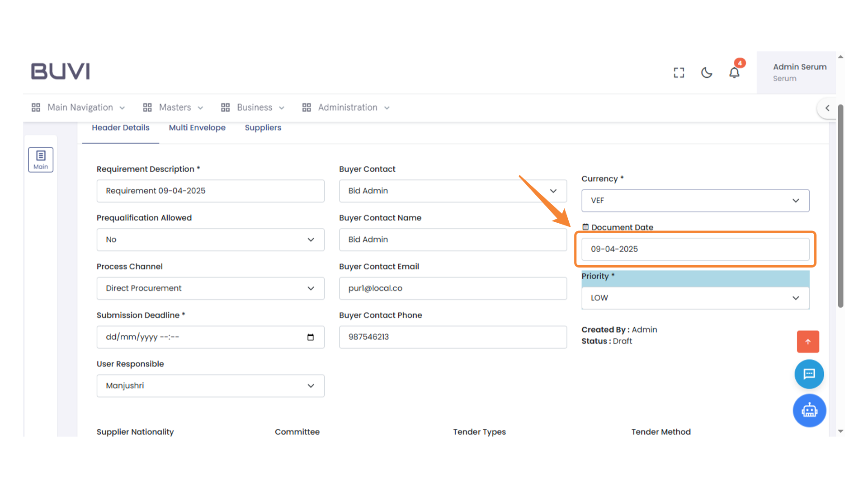
Task: Click the Document Date field
Action: tap(695, 249)
